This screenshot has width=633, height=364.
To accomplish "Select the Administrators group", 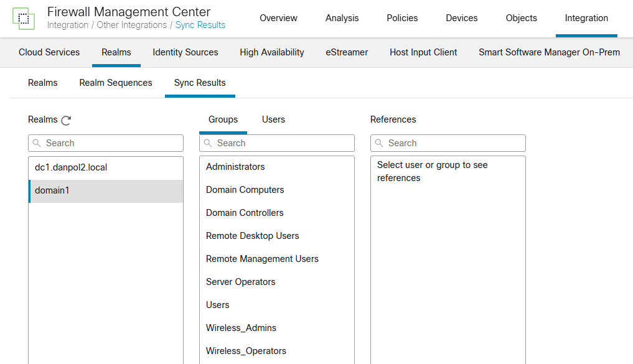I will [x=277, y=167].
